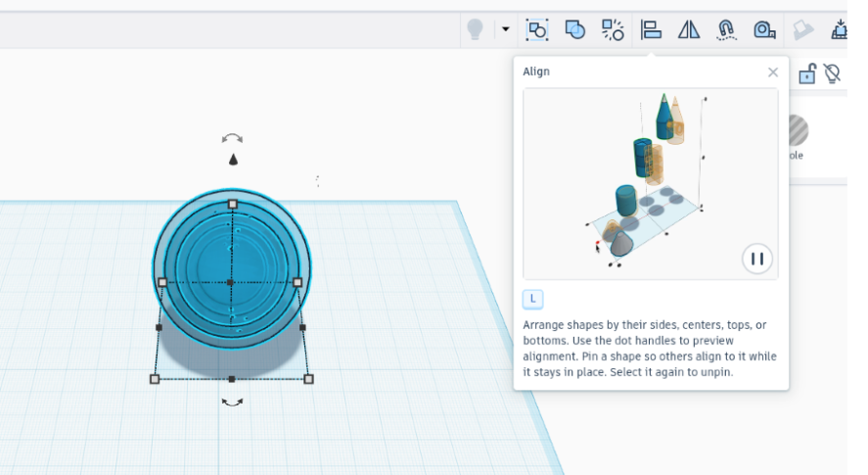Click the bottom-left corner white handle

155,379
